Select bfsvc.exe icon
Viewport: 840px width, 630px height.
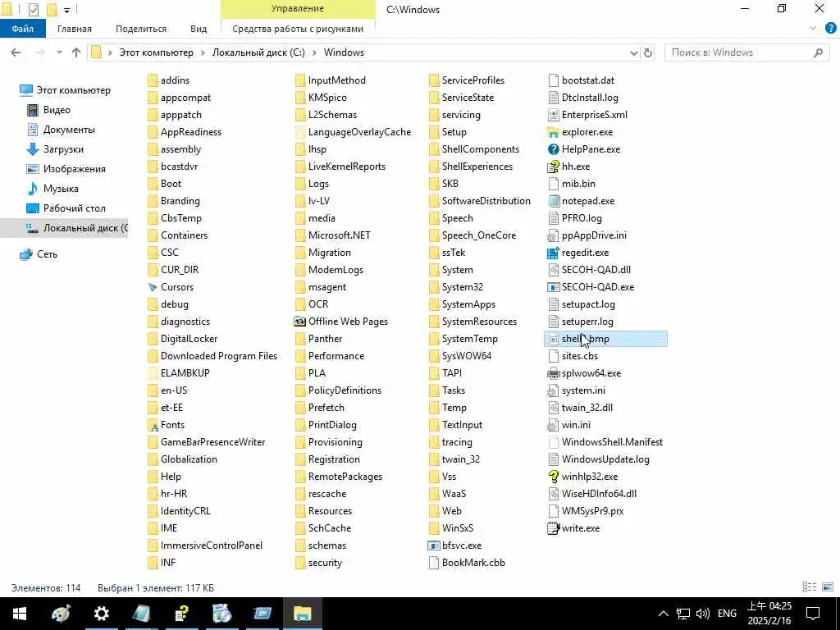point(434,546)
